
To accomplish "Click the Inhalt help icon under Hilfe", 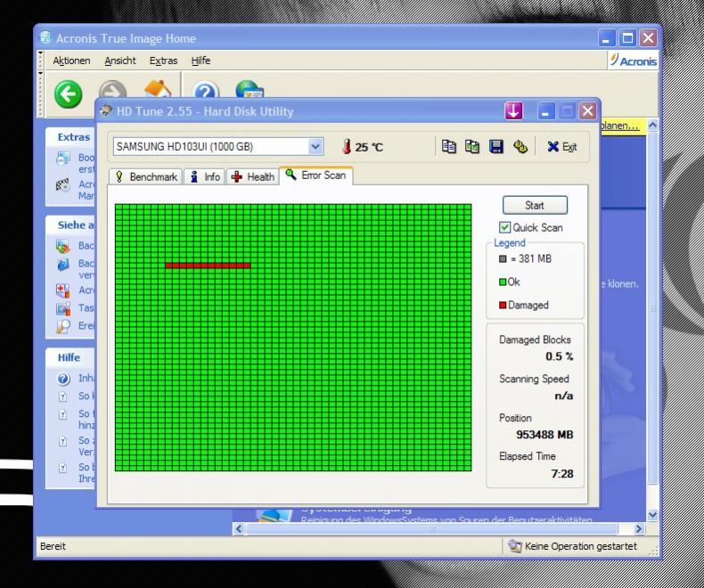I will pyautogui.click(x=63, y=379).
